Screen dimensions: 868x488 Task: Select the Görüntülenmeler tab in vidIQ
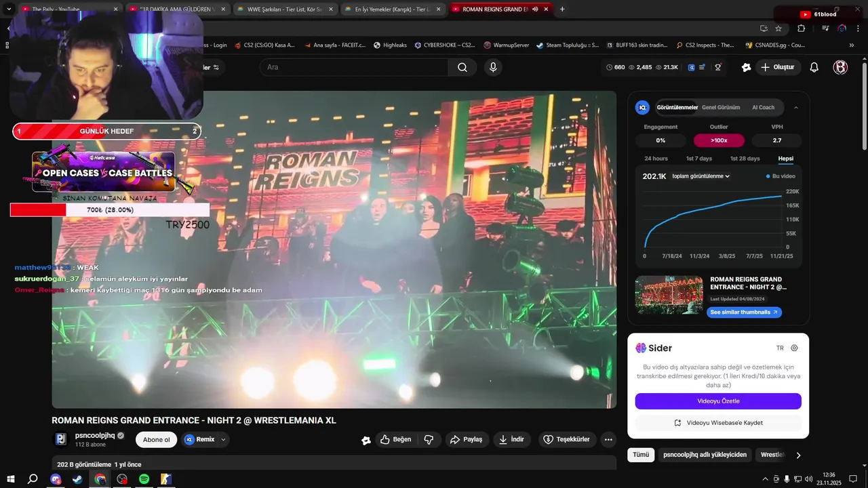click(677, 107)
